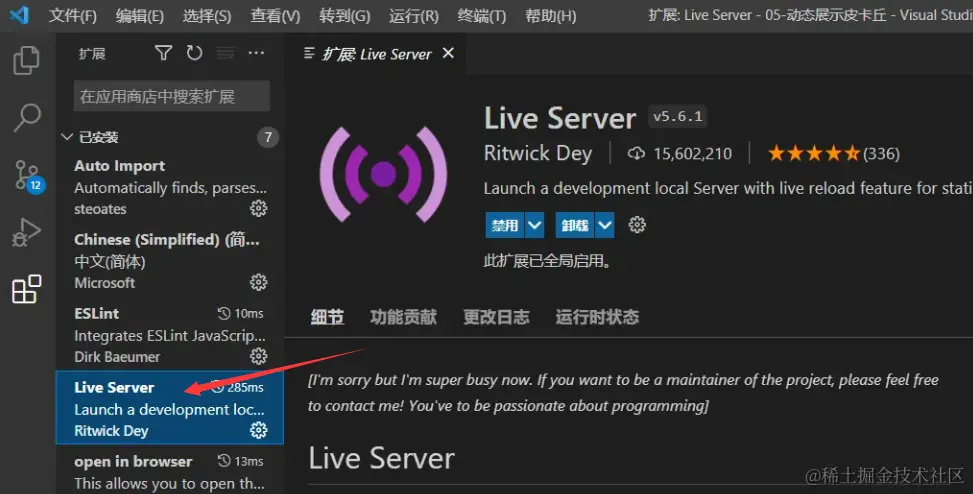Screen dimensions: 973x494
Task: Open Live Server list item gear settings
Action: click(258, 430)
